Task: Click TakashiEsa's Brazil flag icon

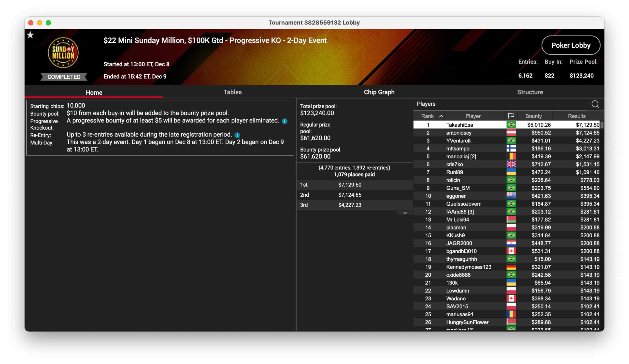Action: pyautogui.click(x=511, y=125)
